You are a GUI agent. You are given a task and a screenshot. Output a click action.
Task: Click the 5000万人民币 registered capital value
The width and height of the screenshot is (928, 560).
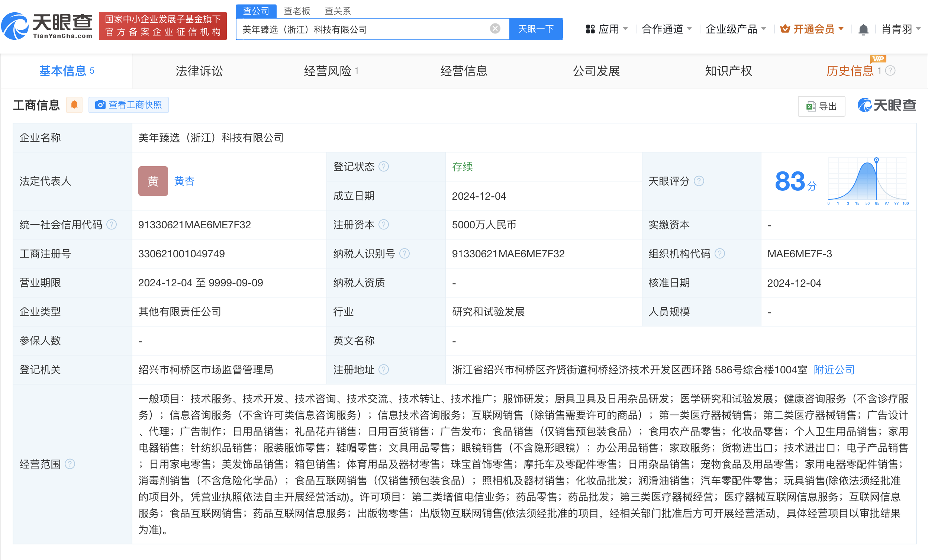click(x=484, y=225)
